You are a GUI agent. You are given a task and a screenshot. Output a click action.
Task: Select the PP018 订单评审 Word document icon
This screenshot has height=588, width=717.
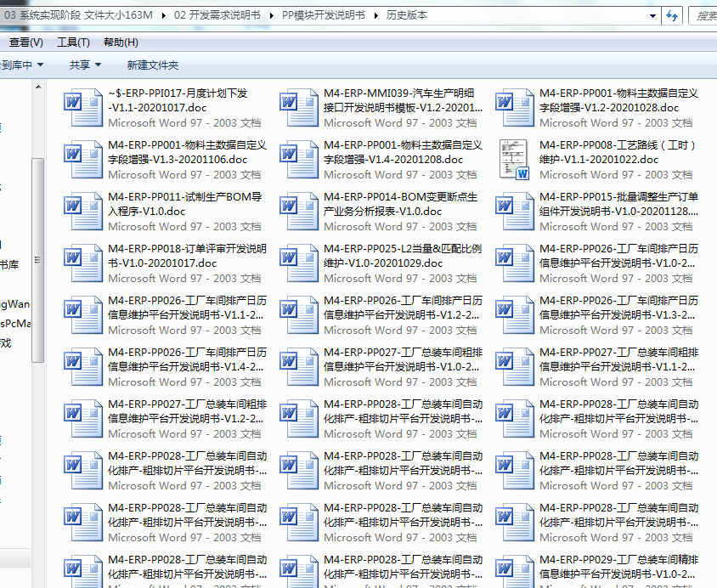coord(83,263)
